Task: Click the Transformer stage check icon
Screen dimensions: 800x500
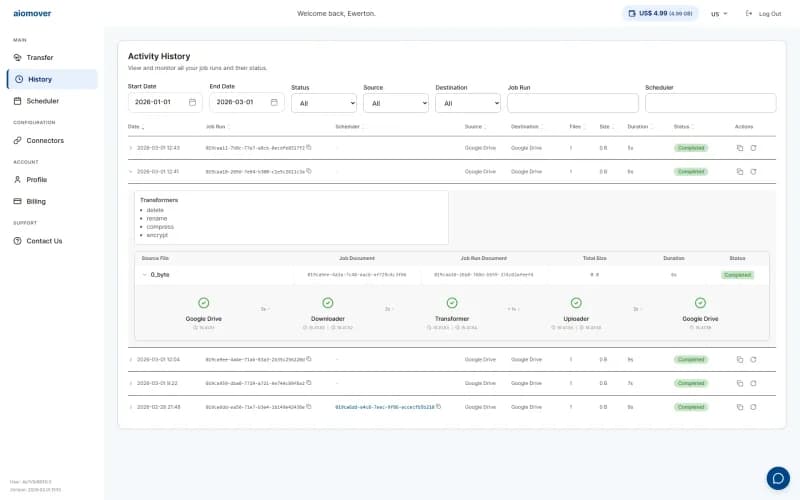Action: tap(452, 303)
